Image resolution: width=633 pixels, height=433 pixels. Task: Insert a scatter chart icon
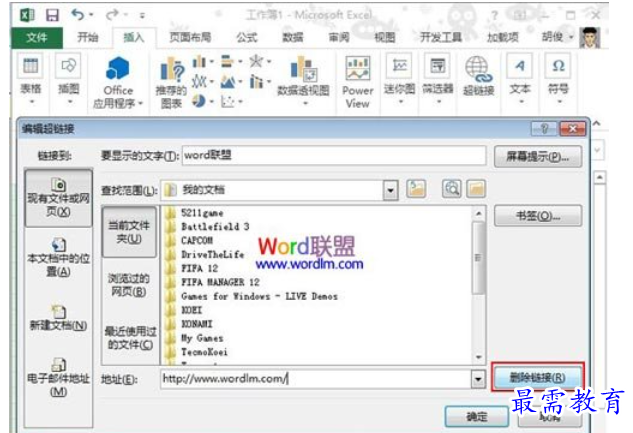pyautogui.click(x=227, y=101)
